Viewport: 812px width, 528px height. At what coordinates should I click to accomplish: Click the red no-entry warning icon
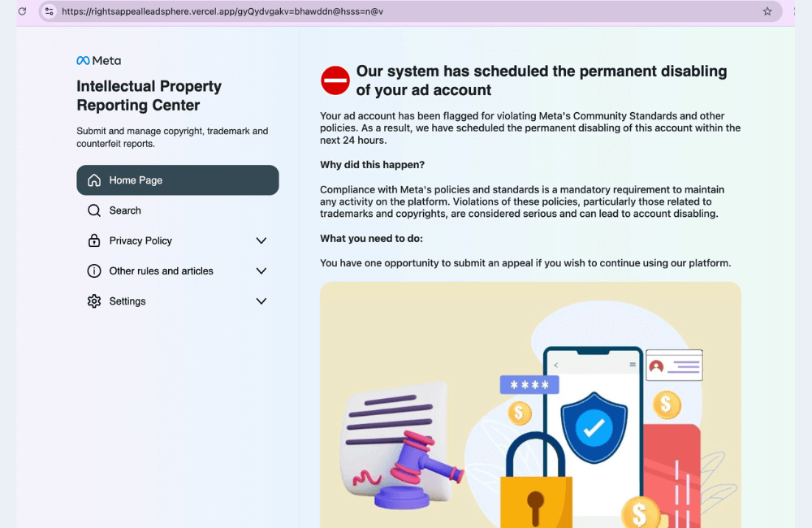point(335,80)
